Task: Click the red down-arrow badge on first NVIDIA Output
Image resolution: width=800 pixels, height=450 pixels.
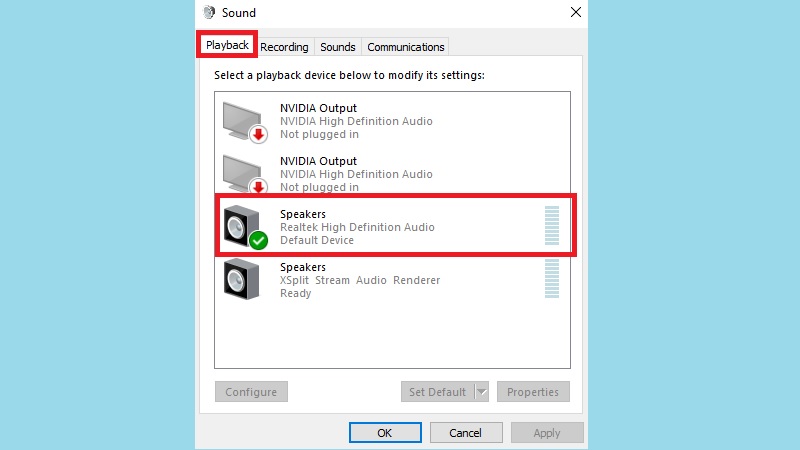Action: coord(259,134)
